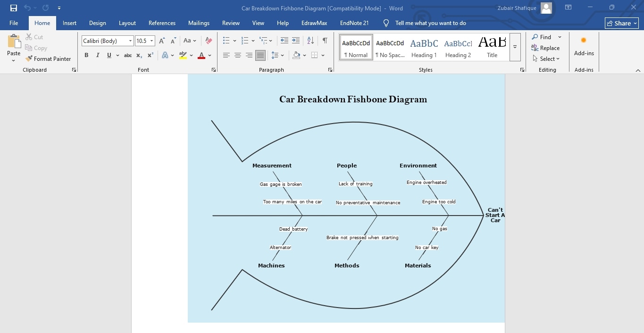Select the Strikethrough icon
The height and width of the screenshot is (333, 644).
[x=127, y=55]
